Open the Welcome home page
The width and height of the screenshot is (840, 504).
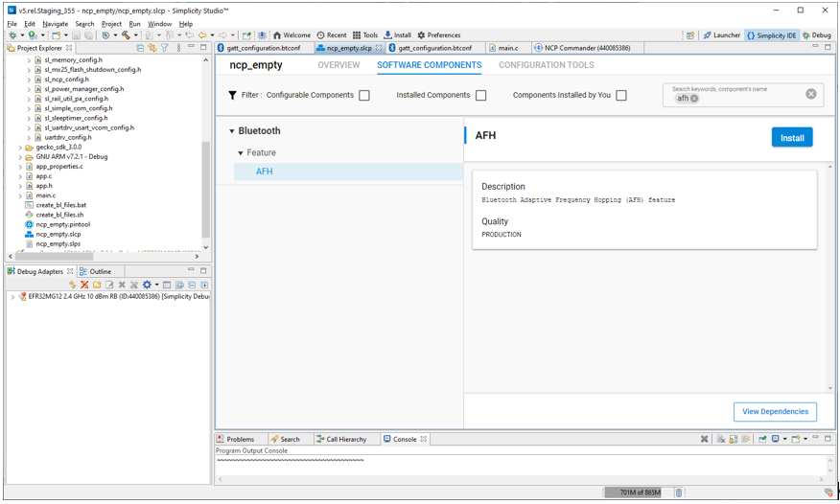click(x=292, y=35)
